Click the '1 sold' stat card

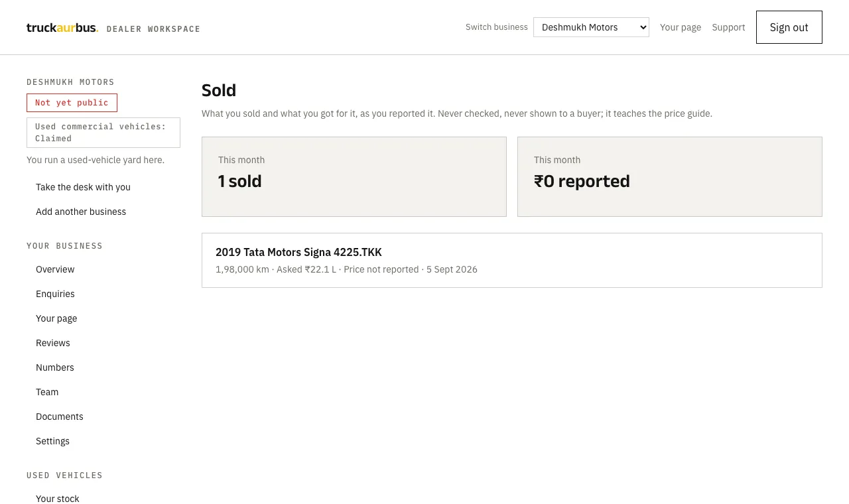(x=354, y=176)
